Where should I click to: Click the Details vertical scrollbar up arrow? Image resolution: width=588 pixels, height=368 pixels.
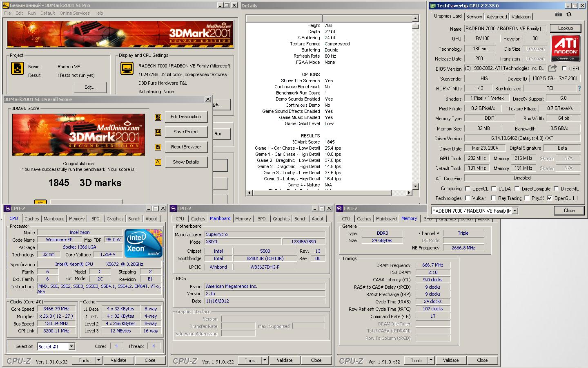[416, 18]
